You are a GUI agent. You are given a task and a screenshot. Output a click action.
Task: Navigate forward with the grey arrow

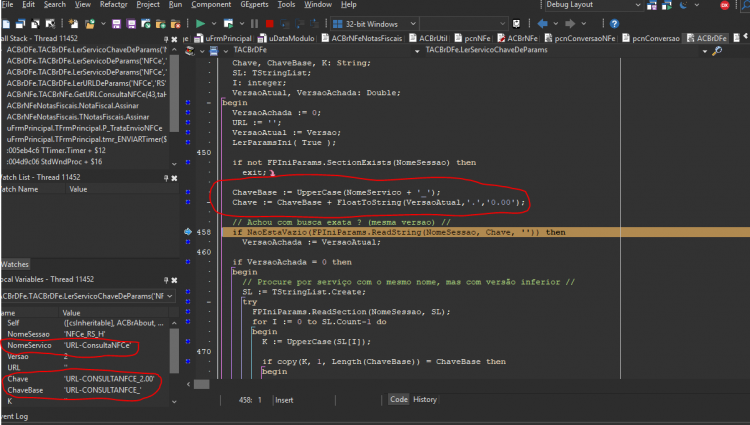coord(570,23)
